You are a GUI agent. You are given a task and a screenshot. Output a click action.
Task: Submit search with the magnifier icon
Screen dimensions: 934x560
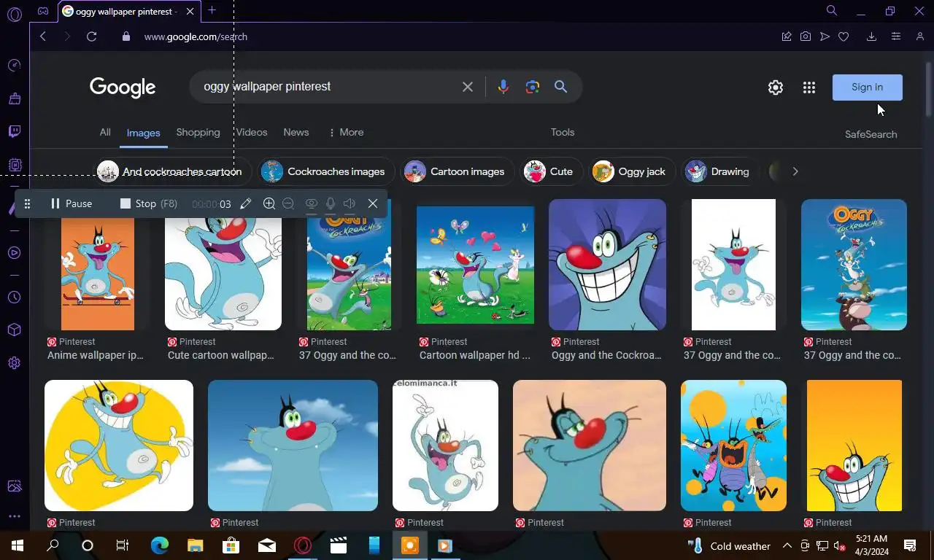pyautogui.click(x=560, y=87)
